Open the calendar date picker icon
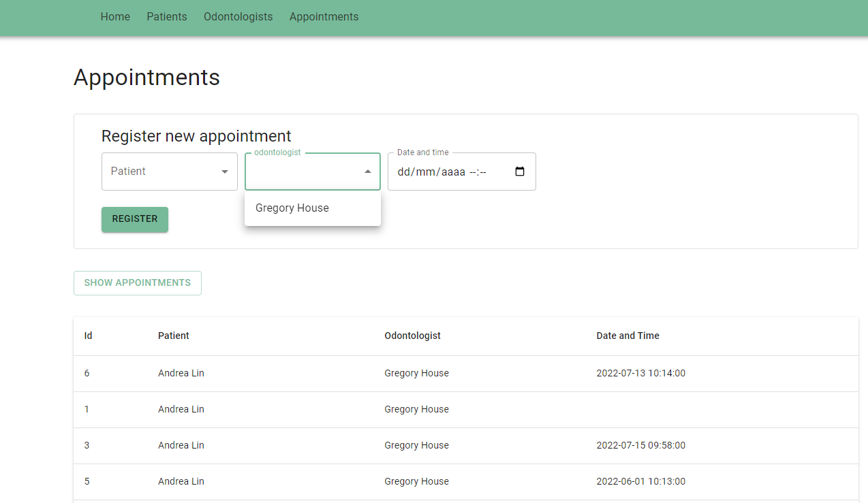This screenshot has width=868, height=503. [x=519, y=172]
